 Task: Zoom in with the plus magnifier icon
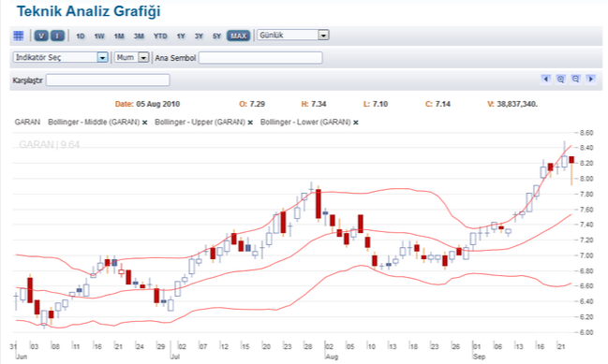point(561,79)
